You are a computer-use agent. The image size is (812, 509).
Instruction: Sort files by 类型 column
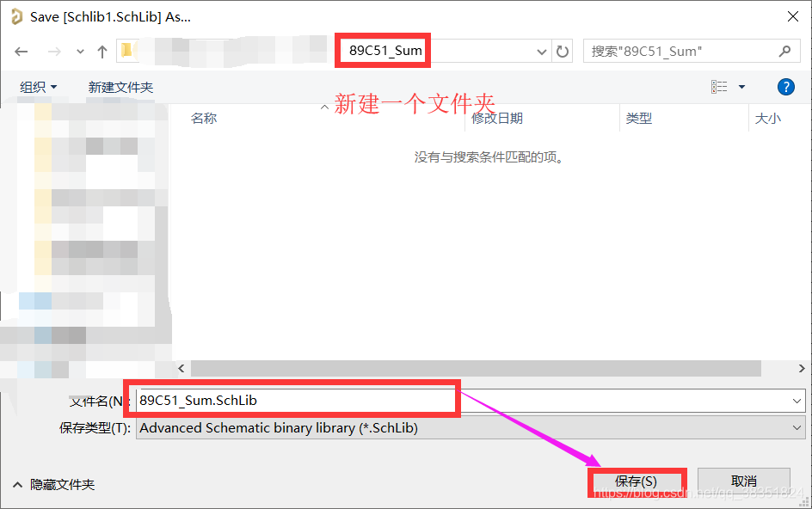[x=639, y=119]
